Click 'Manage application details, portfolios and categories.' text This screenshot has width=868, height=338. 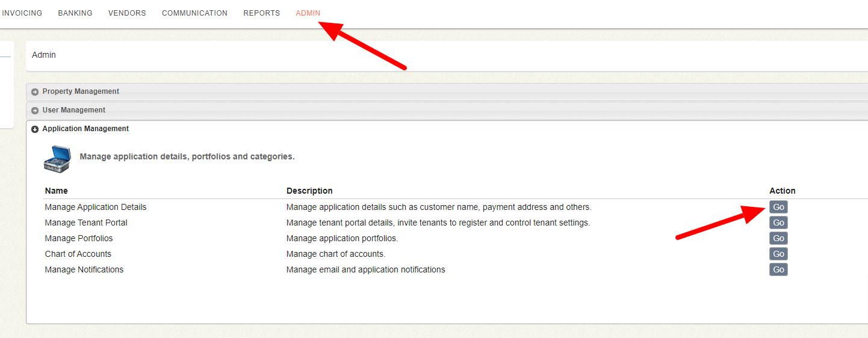pos(187,156)
